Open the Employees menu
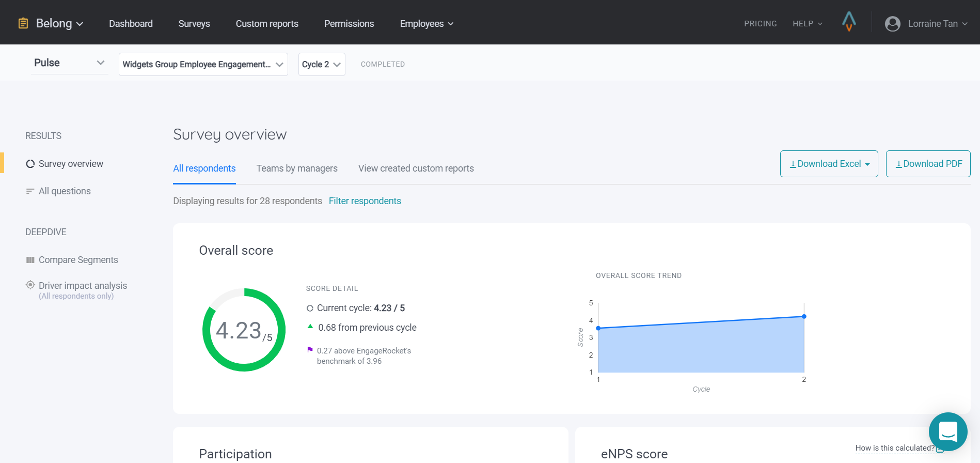The image size is (980, 463). coord(426,24)
